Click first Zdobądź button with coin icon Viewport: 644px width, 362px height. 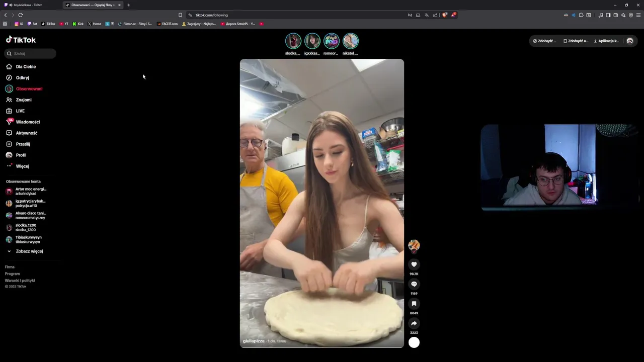[545, 41]
